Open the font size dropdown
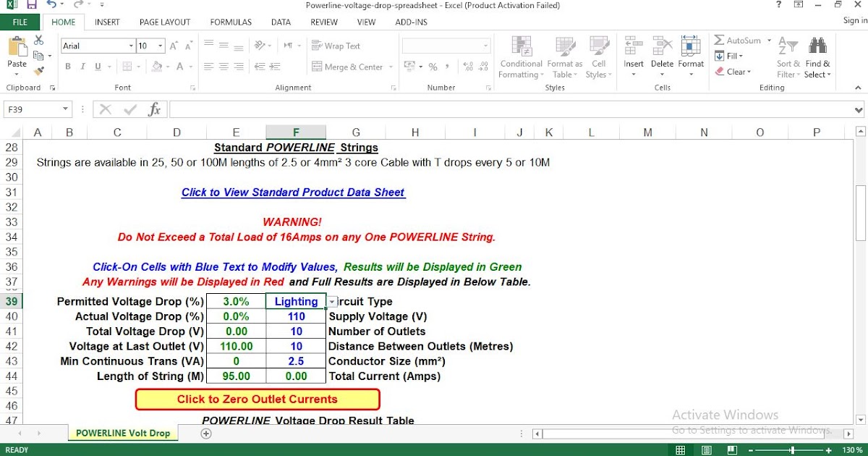The width and height of the screenshot is (868, 456). pos(158,45)
